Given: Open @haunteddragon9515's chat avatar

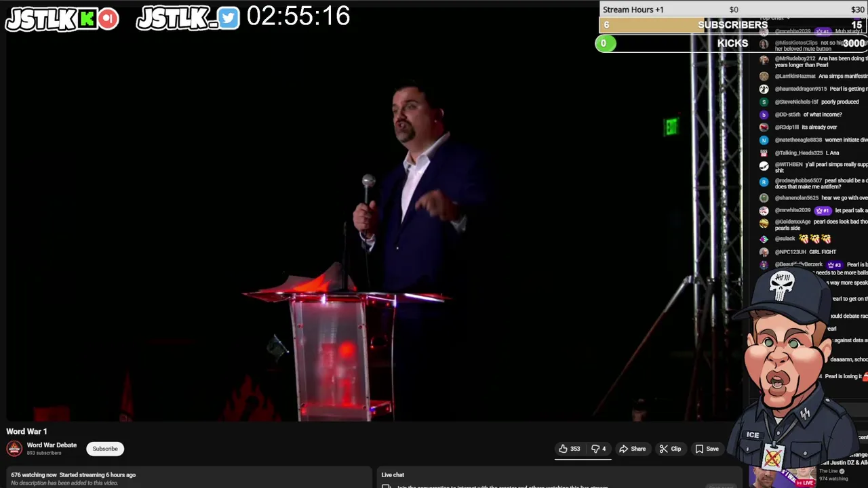Looking at the screenshot, I should (x=764, y=89).
